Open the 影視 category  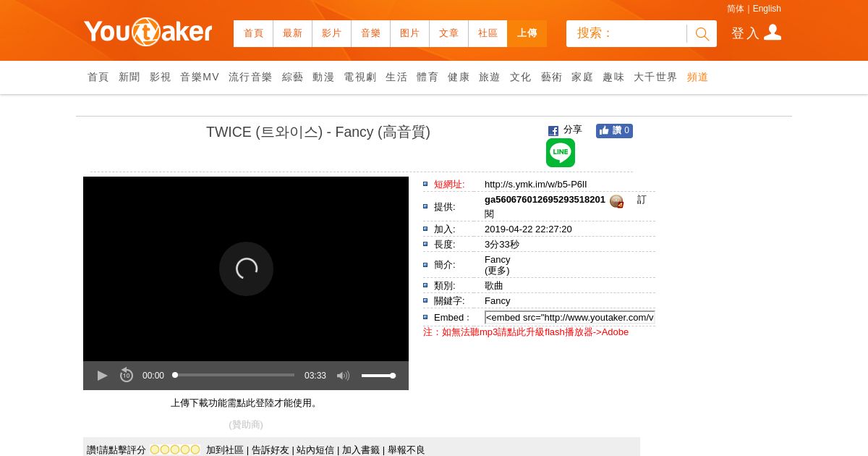pos(161,77)
